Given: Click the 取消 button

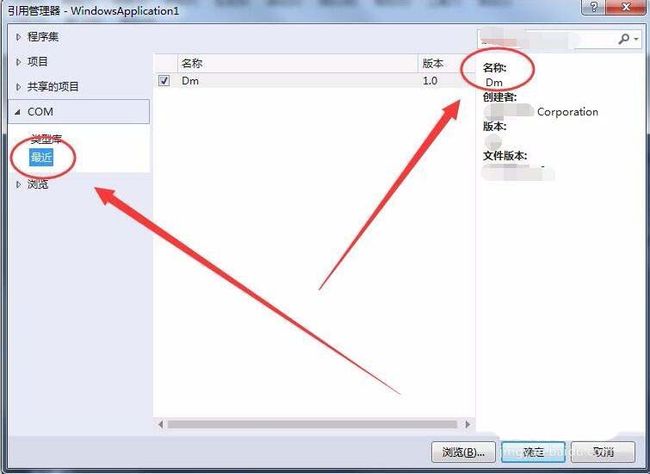Looking at the screenshot, I should pos(603,452).
